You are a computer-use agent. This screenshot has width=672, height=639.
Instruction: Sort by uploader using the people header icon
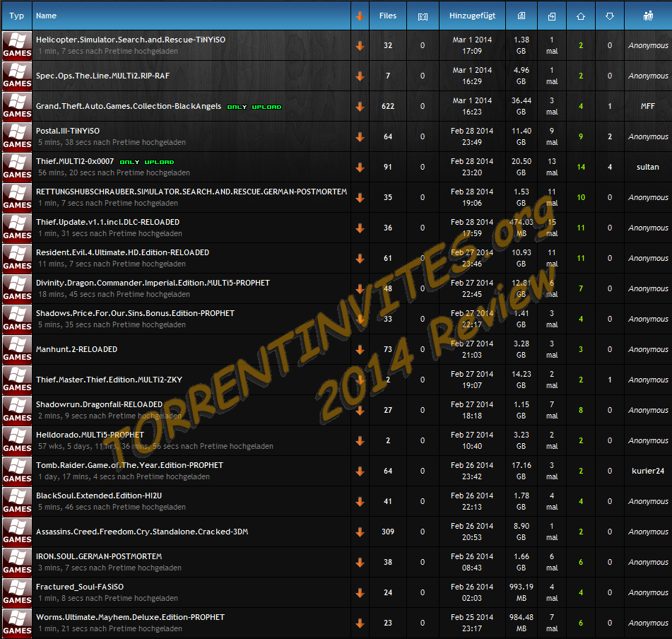(x=648, y=16)
